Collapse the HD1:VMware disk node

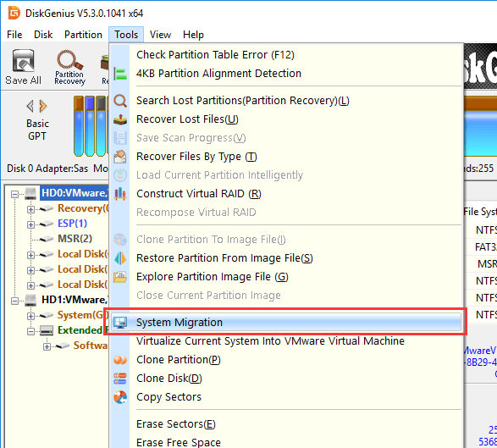[14, 301]
